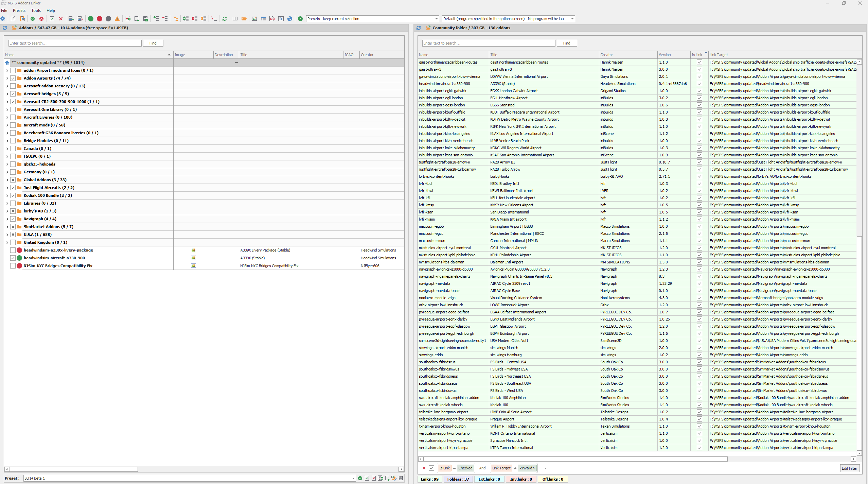Enable the checkbox on NJSim-NYC Bridges Compatibility Fix
Image resolution: width=868 pixels, height=484 pixels.
pyautogui.click(x=13, y=265)
